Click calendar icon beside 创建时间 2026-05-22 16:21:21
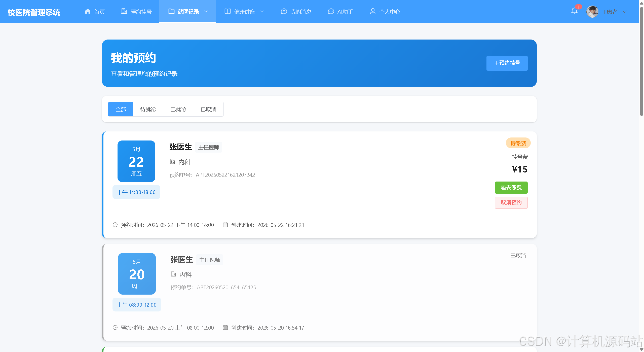The image size is (644, 352). (x=225, y=225)
